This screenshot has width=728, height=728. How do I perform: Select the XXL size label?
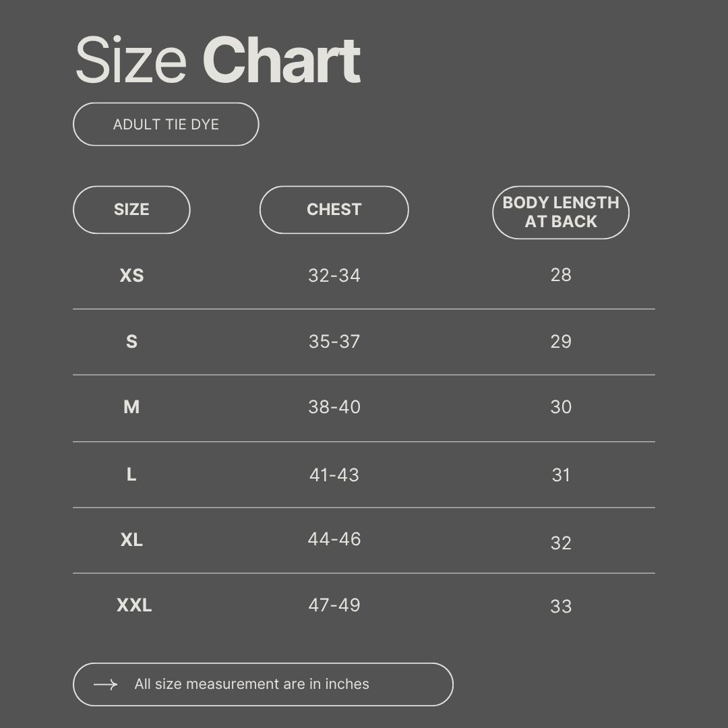pyautogui.click(x=134, y=605)
